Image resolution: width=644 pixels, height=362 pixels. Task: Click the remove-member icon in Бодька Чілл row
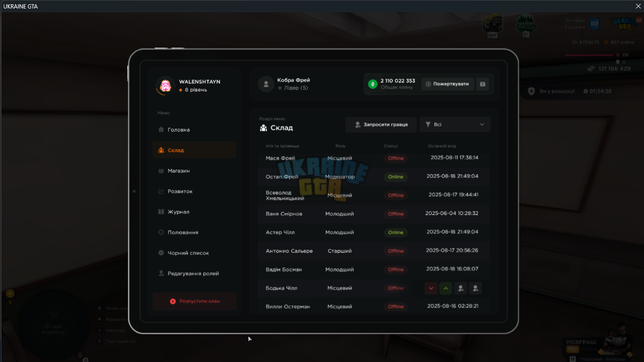[461, 288]
